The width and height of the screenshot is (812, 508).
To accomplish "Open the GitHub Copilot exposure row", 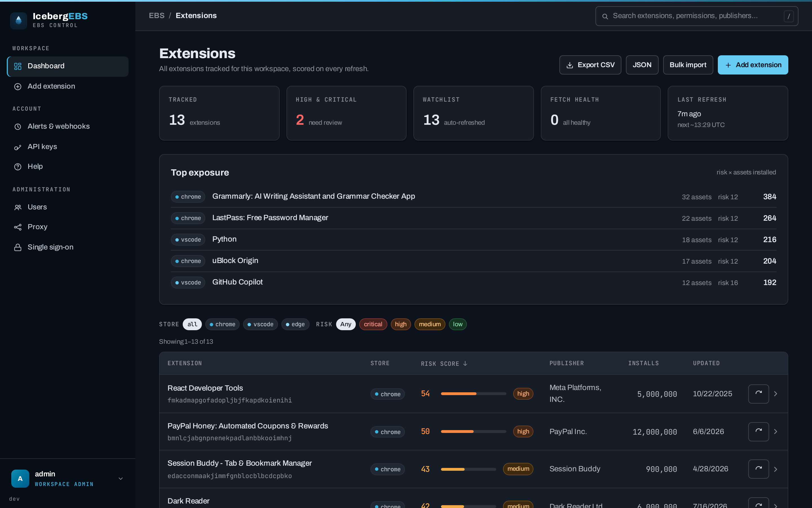I will click(473, 283).
